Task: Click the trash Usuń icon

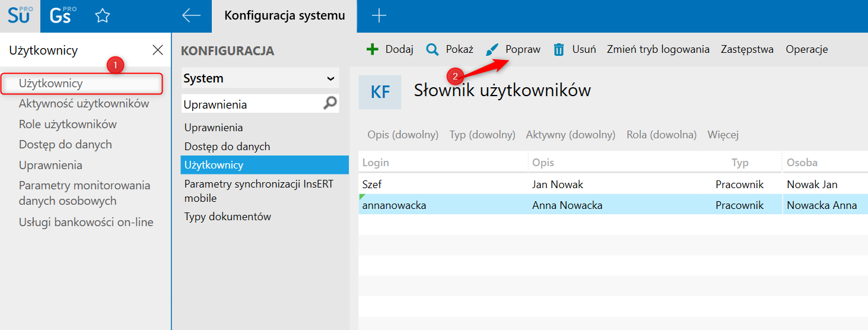Action: (x=559, y=49)
